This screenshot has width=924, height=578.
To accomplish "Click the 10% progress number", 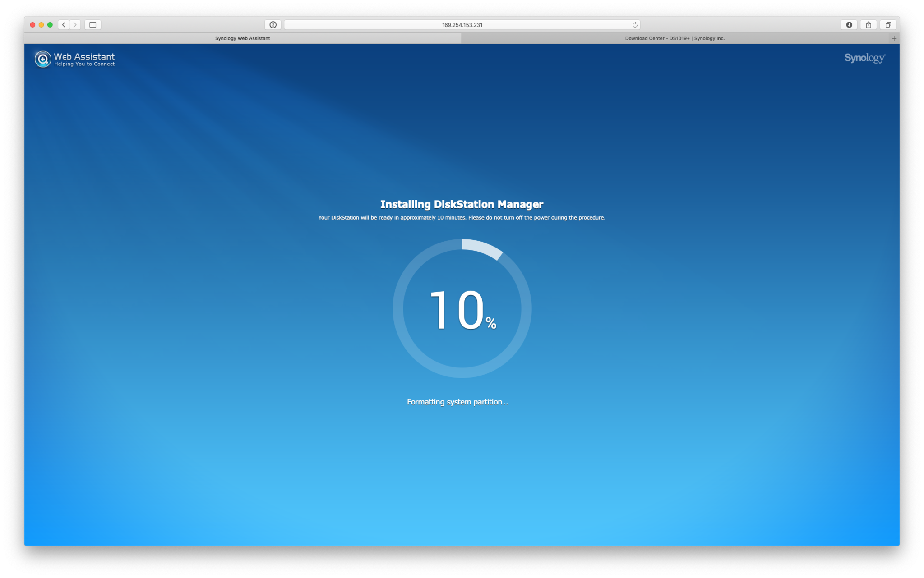I will [x=462, y=310].
